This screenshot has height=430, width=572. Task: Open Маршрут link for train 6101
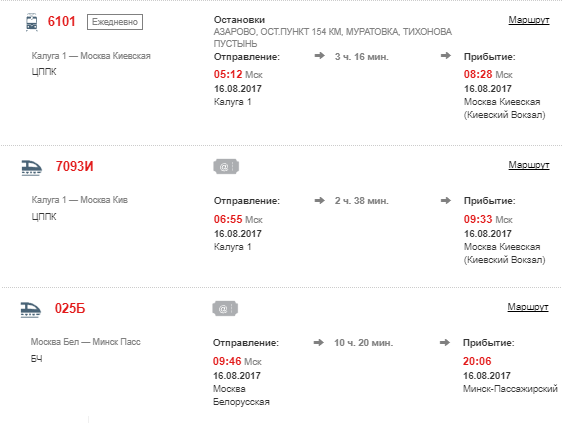(529, 20)
